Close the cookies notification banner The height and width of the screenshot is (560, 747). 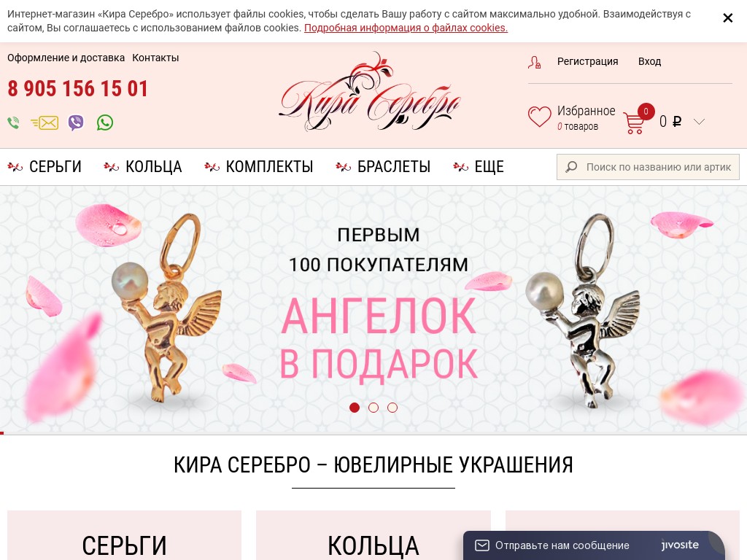(727, 18)
